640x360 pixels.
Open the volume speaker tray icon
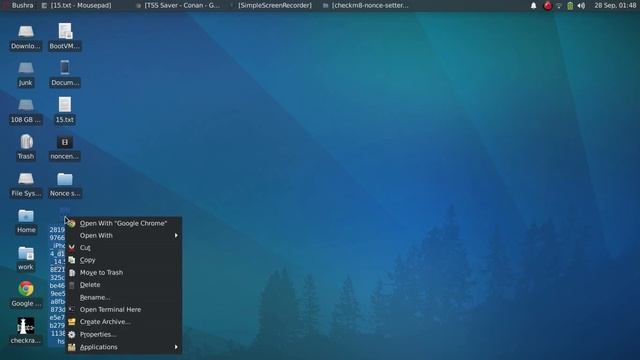click(x=581, y=6)
